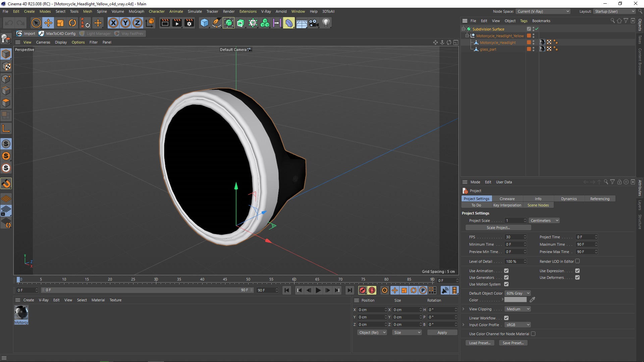Viewport: 644px width, 362px height.
Task: Open Default Object Color dropdown
Action: click(517, 293)
